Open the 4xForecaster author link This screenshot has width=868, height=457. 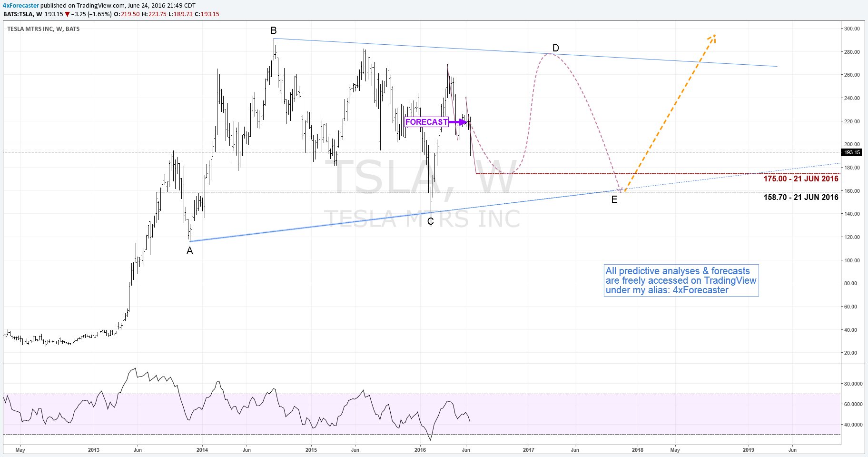[21, 6]
